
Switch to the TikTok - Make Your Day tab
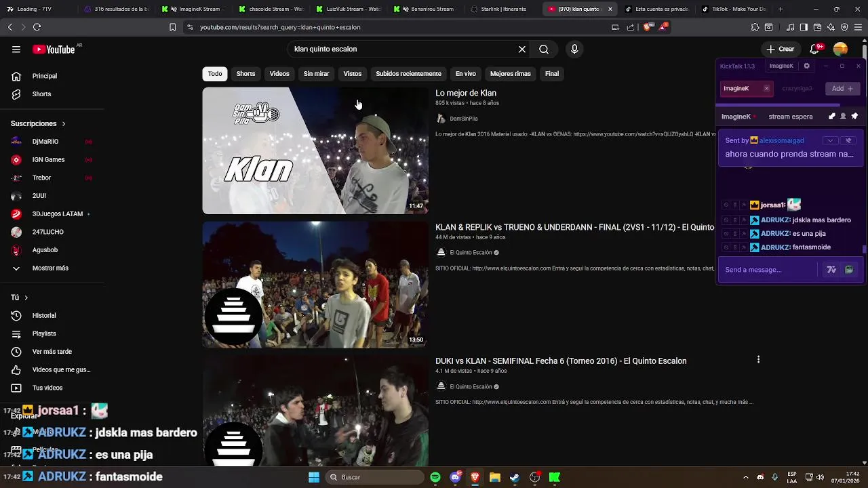[x=734, y=9]
